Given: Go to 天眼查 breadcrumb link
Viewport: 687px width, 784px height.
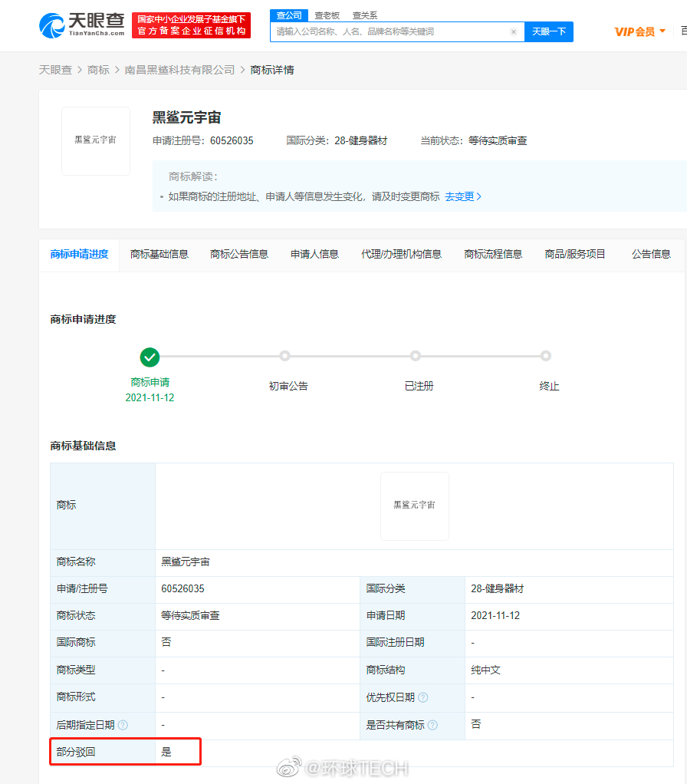Looking at the screenshot, I should coord(55,70).
